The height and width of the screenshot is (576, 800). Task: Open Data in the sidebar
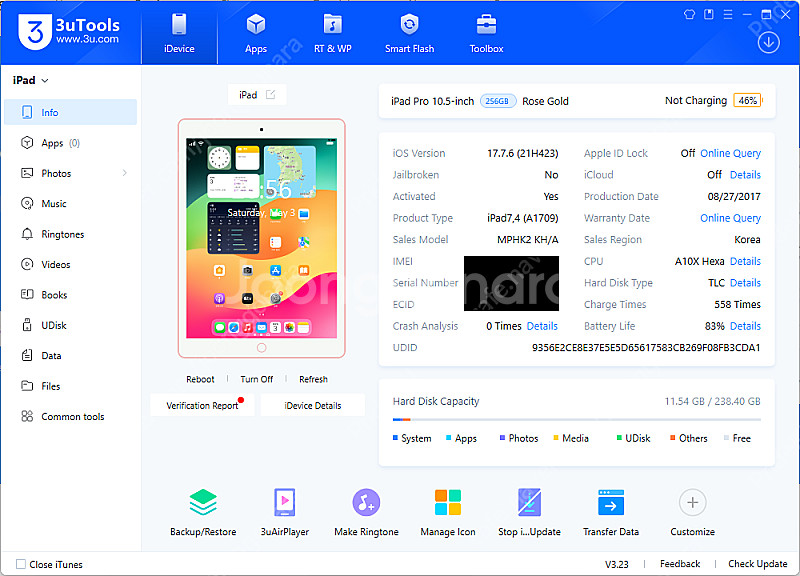pyautogui.click(x=70, y=356)
